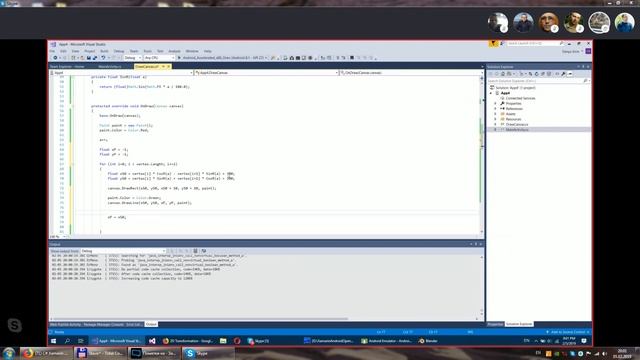
Task: Click the Solution Explorer search field
Action: [538, 81]
